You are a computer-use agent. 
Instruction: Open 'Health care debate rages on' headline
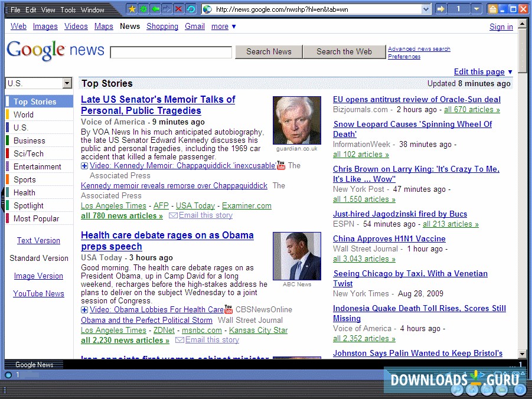[x=167, y=241]
